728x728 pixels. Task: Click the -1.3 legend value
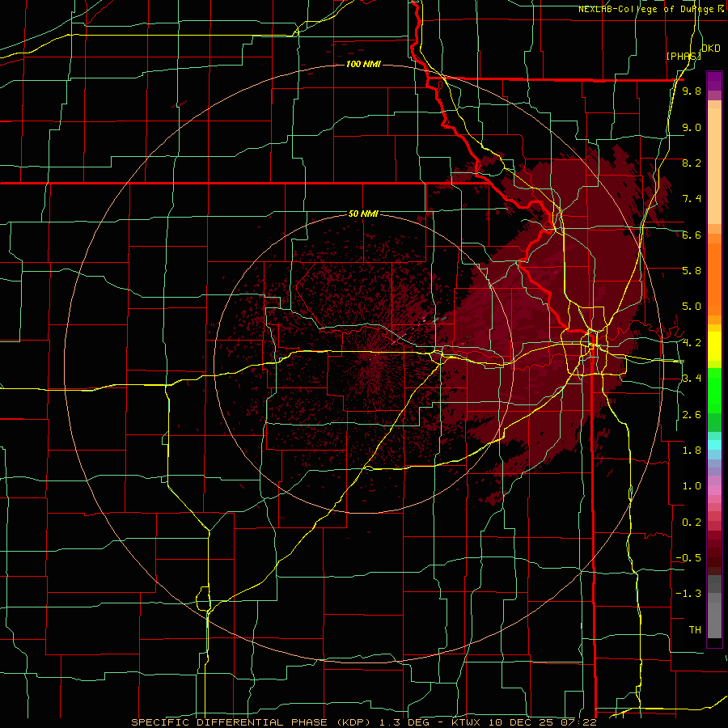[688, 594]
